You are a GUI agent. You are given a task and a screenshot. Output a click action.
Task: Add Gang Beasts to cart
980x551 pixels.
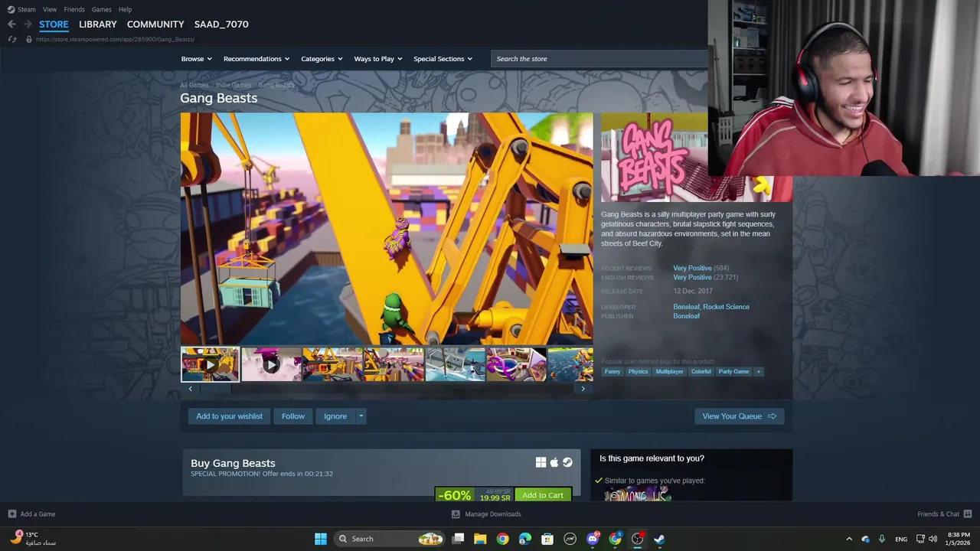pos(543,495)
